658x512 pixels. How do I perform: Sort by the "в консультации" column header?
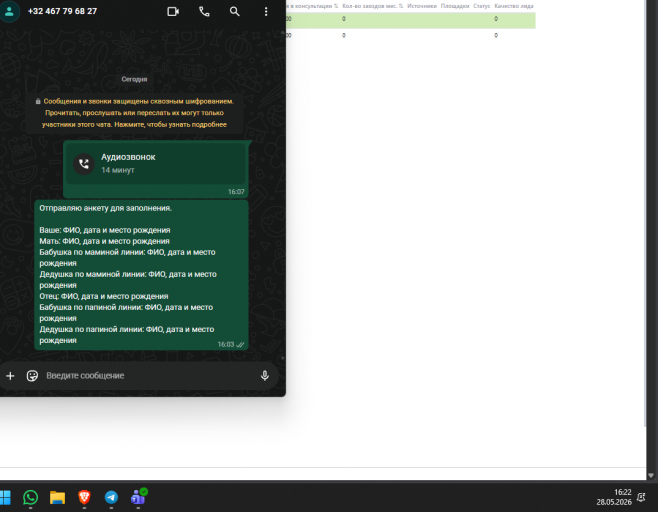pyautogui.click(x=312, y=6)
